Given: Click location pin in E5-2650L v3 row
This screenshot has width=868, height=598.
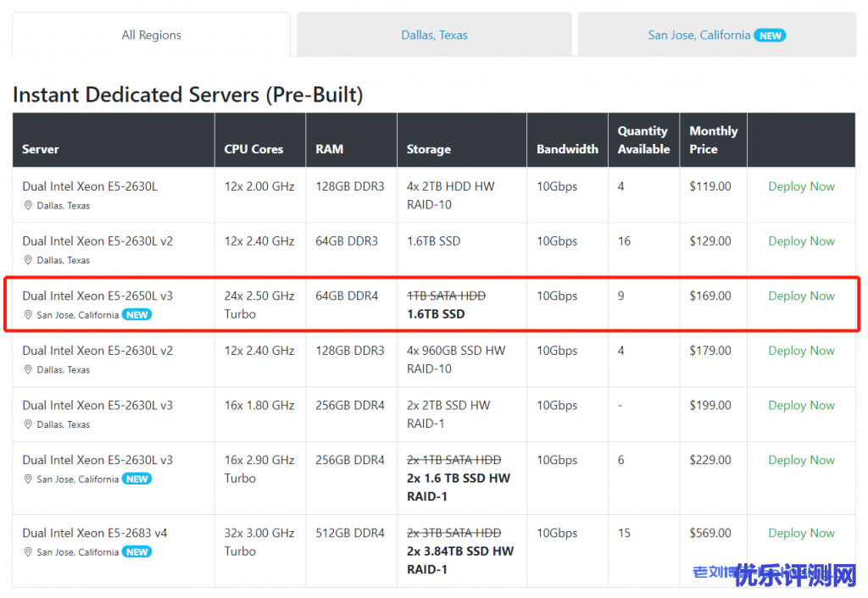Looking at the screenshot, I should pos(28,315).
